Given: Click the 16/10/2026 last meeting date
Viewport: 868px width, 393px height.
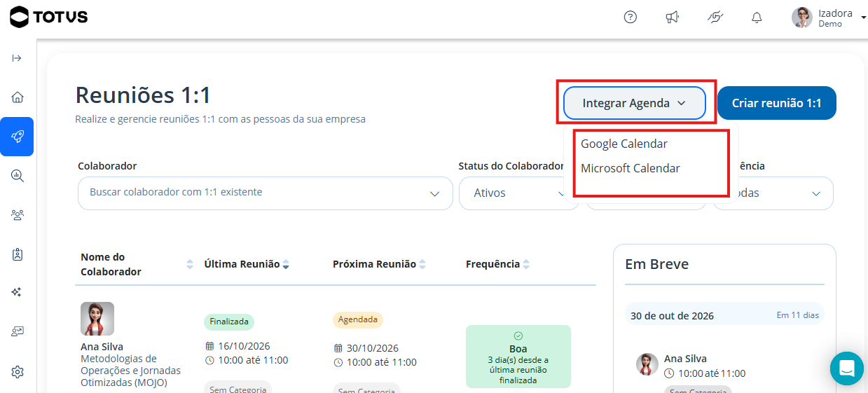Looking at the screenshot, I should pyautogui.click(x=243, y=346).
